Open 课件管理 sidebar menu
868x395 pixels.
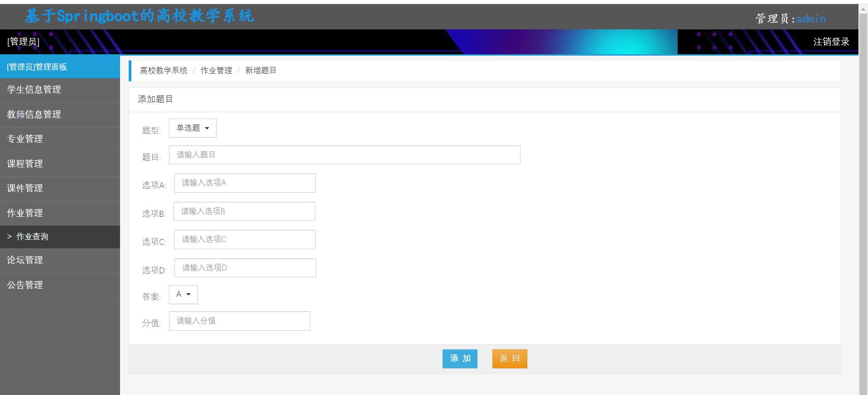tap(60, 189)
